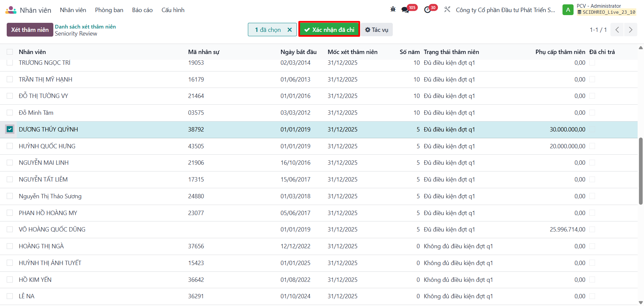Click the 'Xét thâm niên' button

[30, 30]
